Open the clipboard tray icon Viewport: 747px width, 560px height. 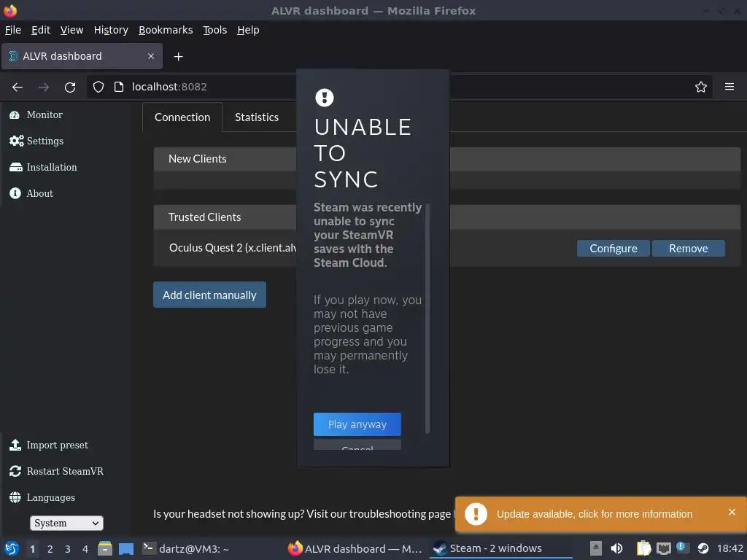[x=643, y=548]
